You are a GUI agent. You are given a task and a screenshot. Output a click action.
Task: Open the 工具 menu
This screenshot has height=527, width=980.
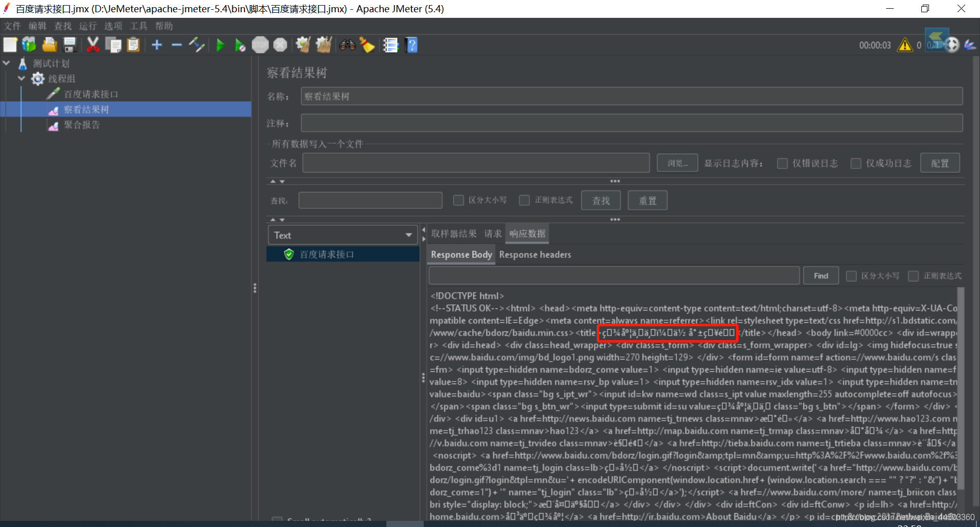click(x=138, y=26)
